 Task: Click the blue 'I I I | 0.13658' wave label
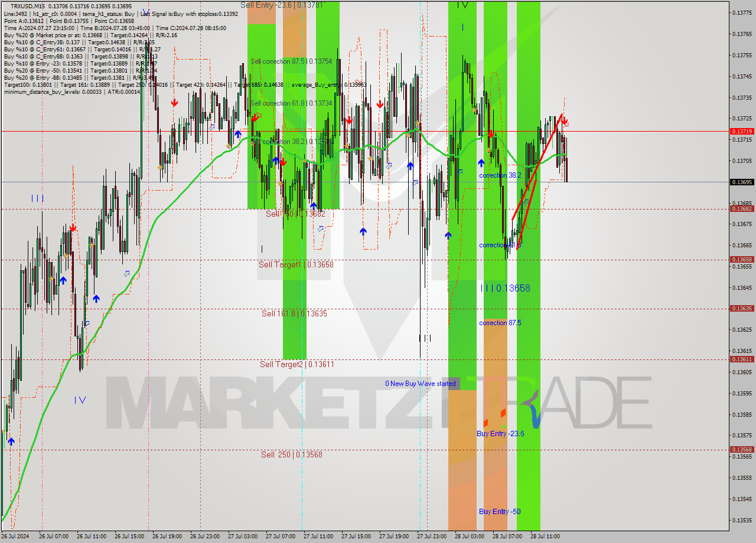505,288
